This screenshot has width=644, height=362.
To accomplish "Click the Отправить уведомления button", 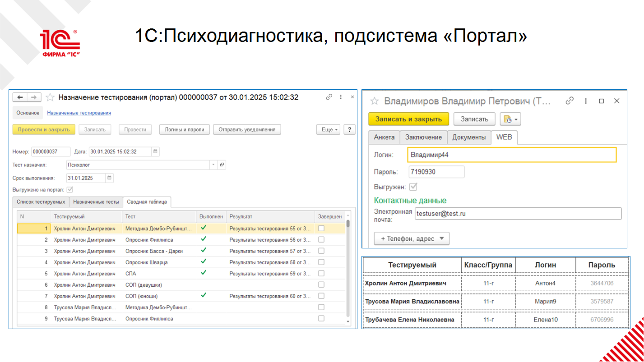I will pos(247,129).
